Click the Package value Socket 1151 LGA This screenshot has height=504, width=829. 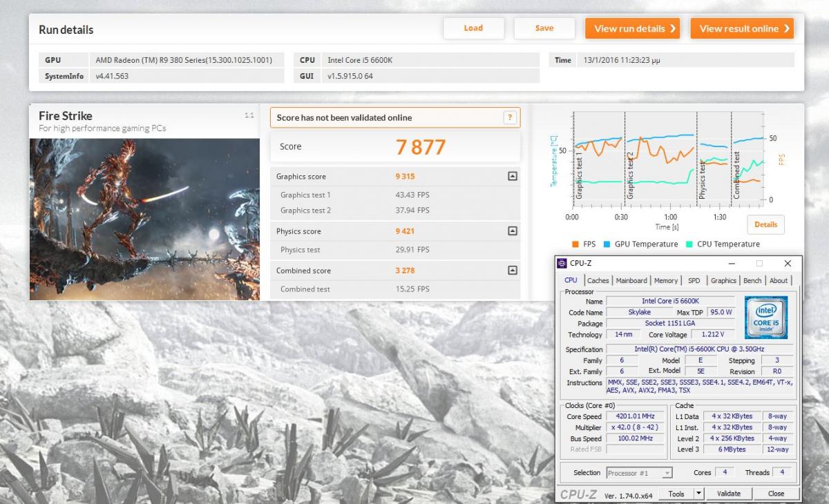[x=670, y=323]
